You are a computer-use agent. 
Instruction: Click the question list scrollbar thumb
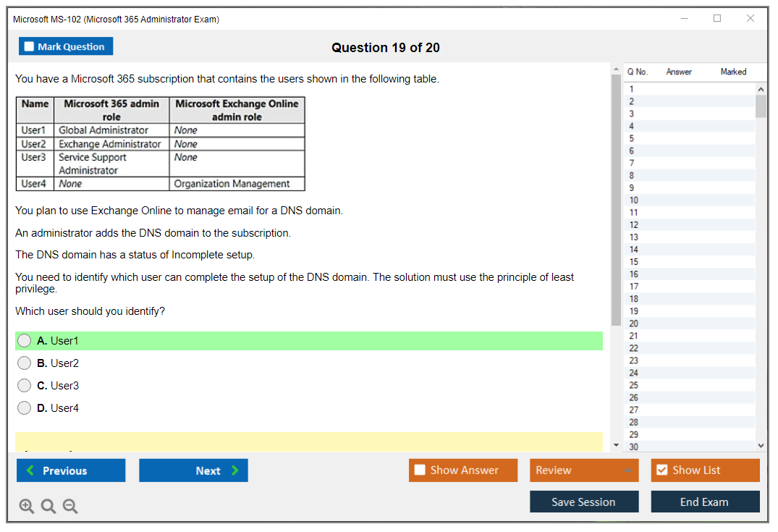pos(761,106)
